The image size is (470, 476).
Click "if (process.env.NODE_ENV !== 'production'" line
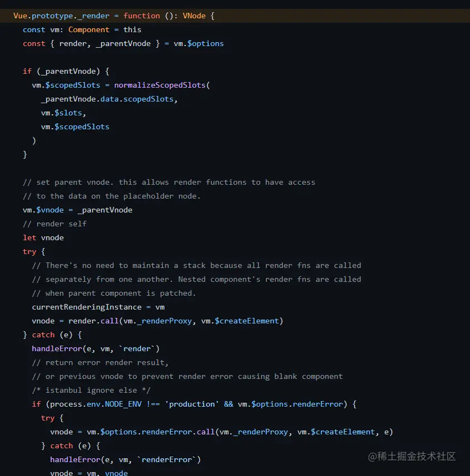click(194, 404)
